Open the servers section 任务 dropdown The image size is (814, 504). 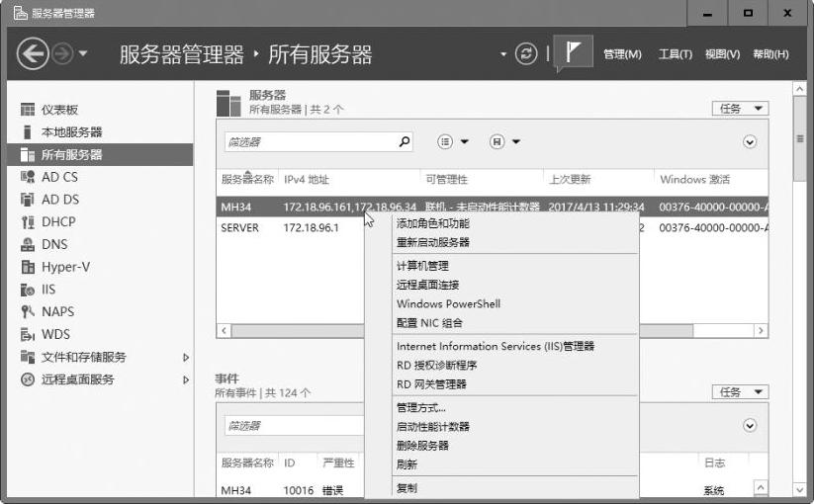click(x=740, y=109)
